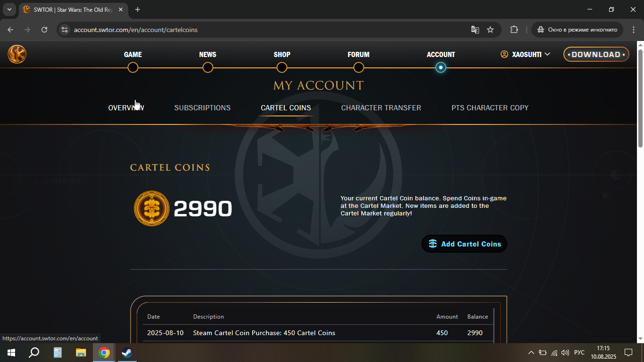
Task: Click the Amount column header
Action: click(x=447, y=317)
